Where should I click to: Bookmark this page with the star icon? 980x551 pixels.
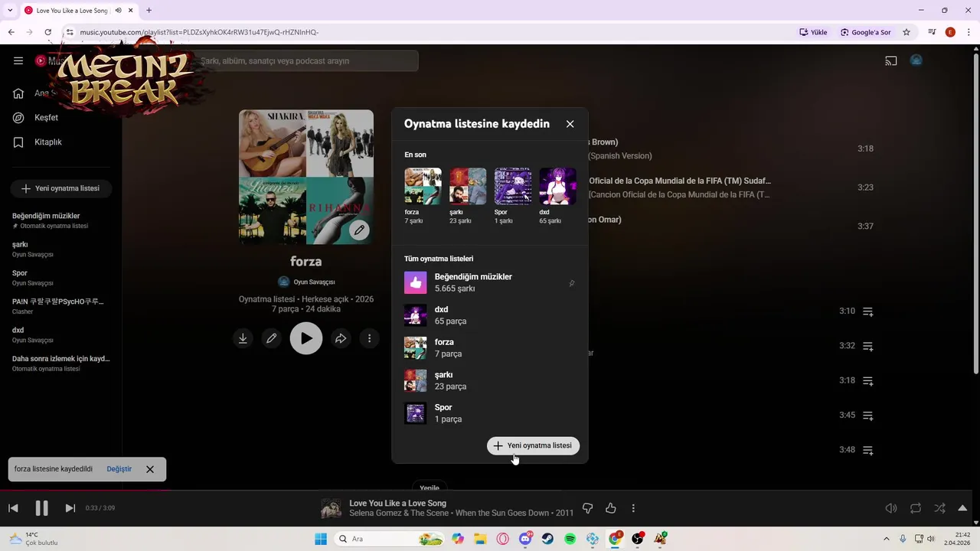[x=906, y=32]
